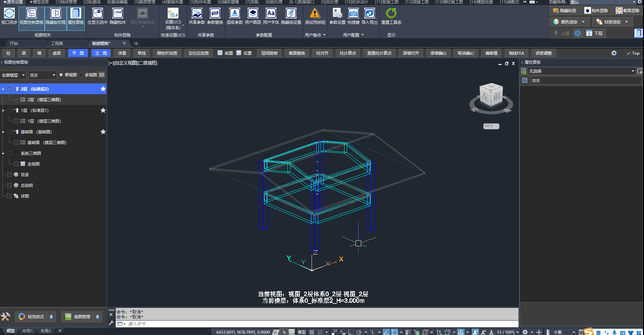Image resolution: width=644 pixels, height=335 pixels.
Task: Select the 多视图 radio button
Action: click(82, 75)
